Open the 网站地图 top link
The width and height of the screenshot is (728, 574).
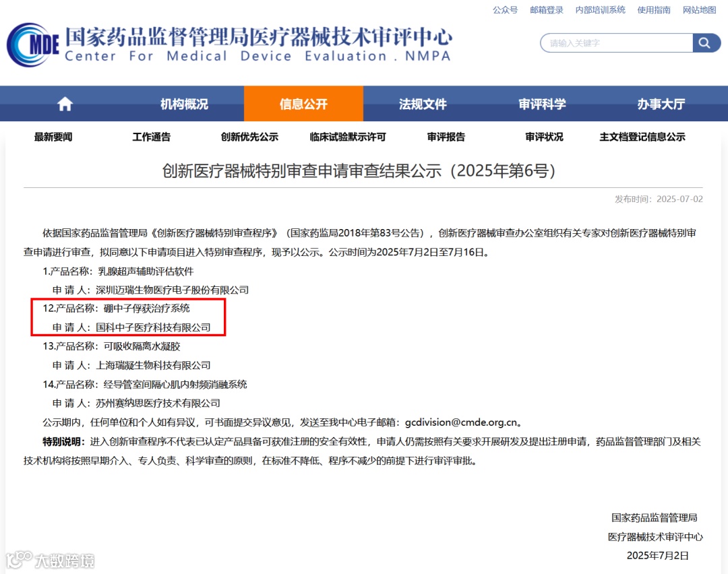pyautogui.click(x=699, y=9)
